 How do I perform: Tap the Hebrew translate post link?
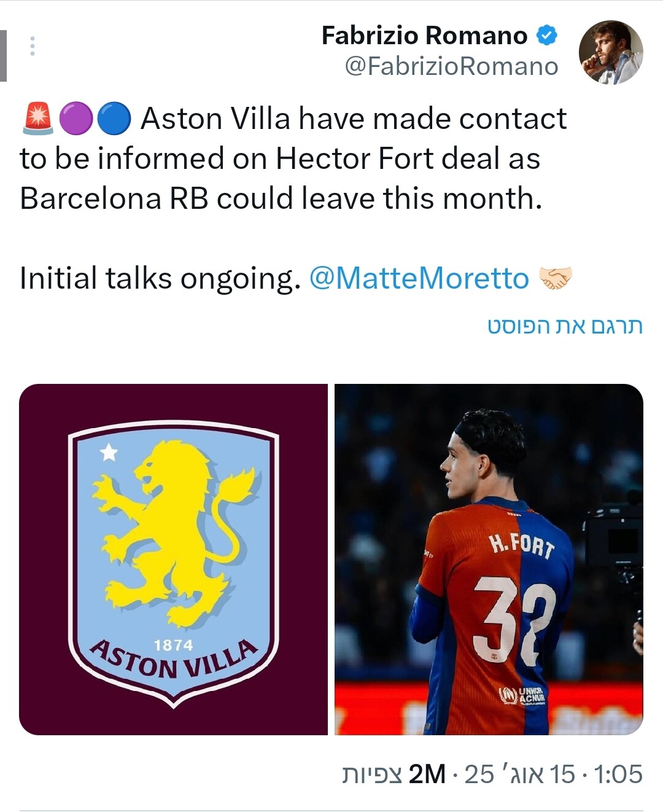click(565, 326)
